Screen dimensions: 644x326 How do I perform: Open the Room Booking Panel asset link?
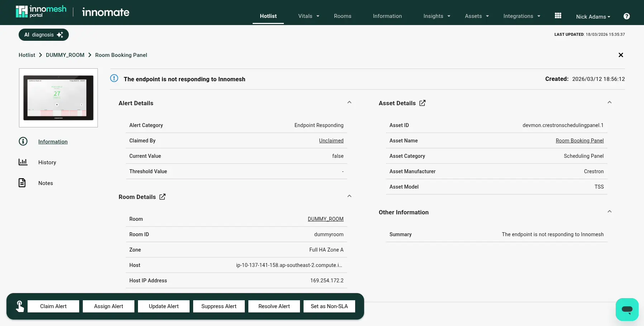pyautogui.click(x=579, y=141)
